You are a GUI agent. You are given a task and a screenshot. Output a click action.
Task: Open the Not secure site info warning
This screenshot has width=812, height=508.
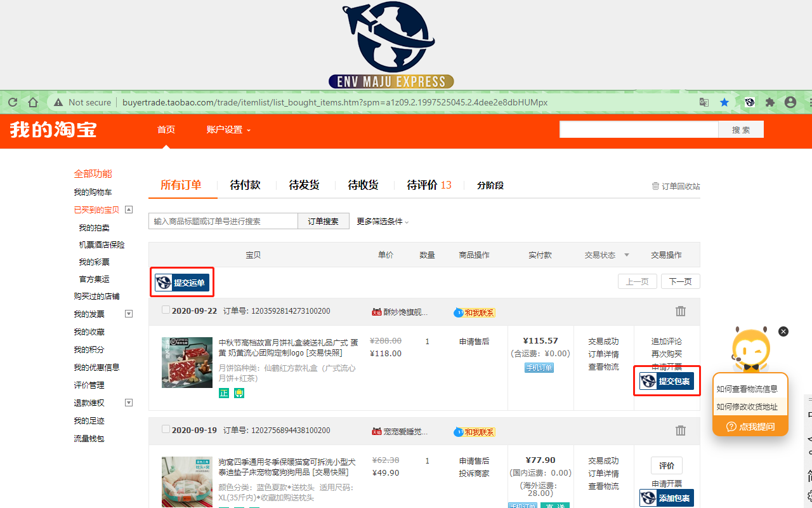click(82, 102)
